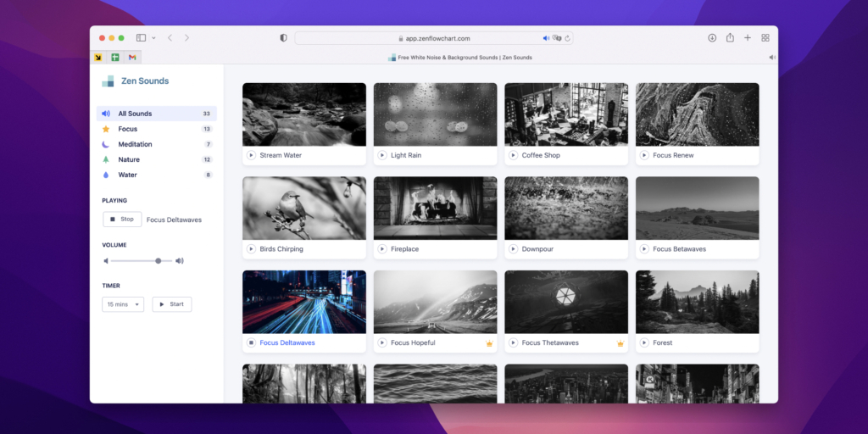
Task: Click the crown icon on Focus Hopeful
Action: tap(489, 343)
